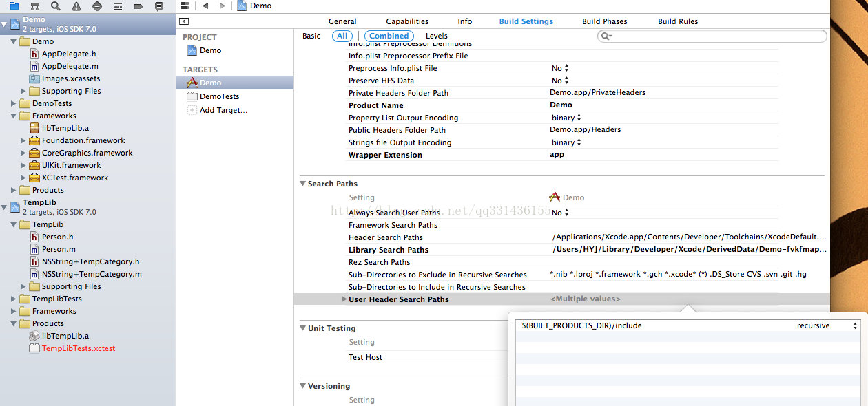Collapse the Search Paths section
This screenshot has width=868, height=406.
tap(302, 184)
